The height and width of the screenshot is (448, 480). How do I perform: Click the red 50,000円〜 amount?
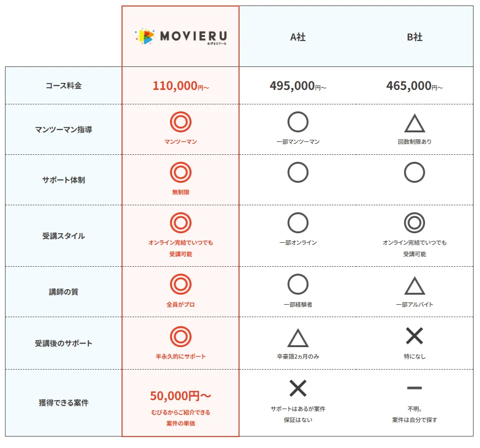click(x=180, y=396)
